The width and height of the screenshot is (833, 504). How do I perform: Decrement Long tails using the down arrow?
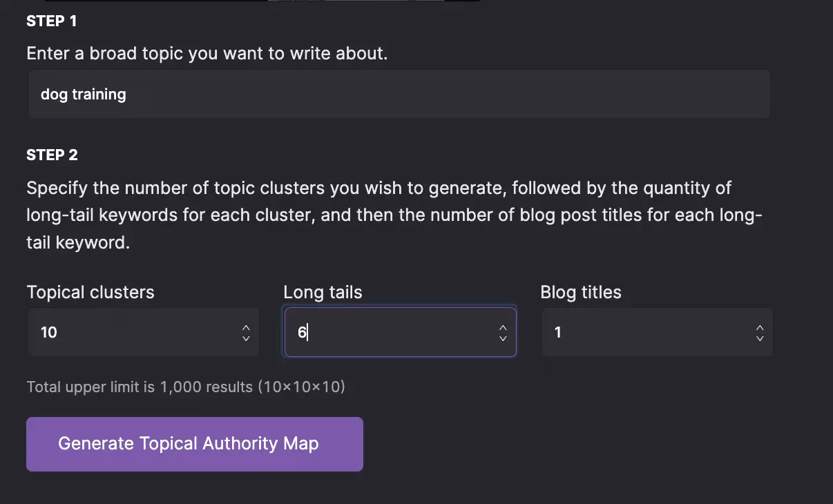click(503, 338)
